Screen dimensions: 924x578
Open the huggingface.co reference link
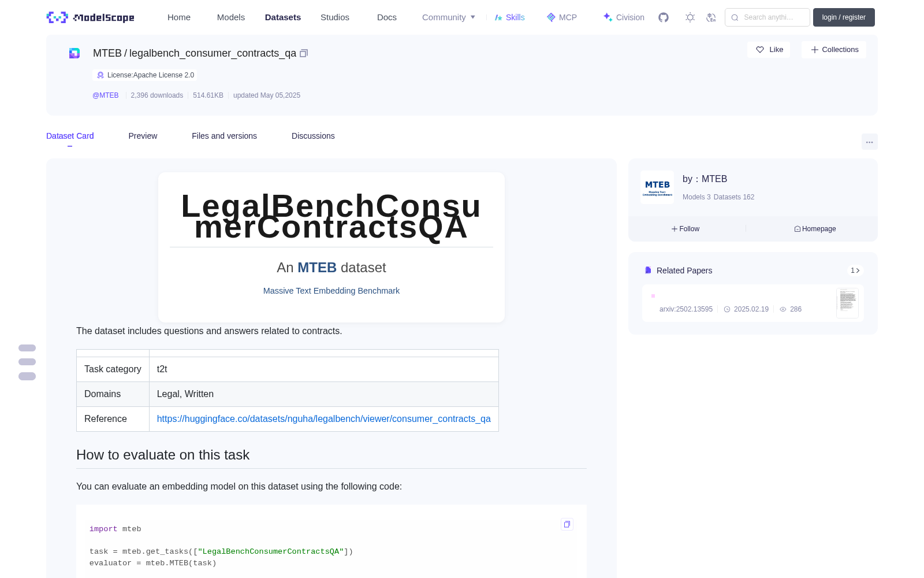point(324,418)
